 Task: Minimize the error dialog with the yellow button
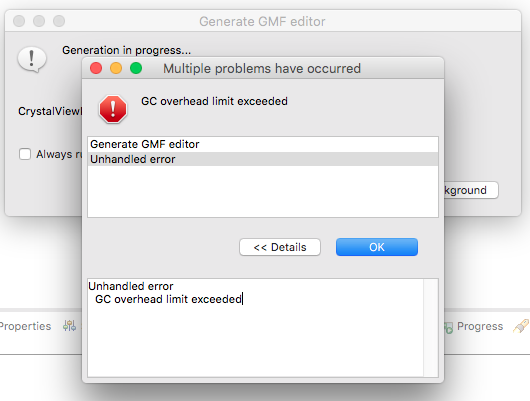pos(116,68)
